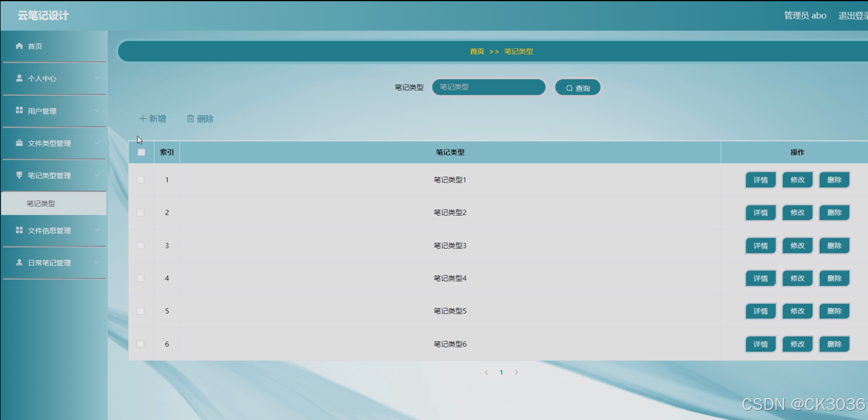Click 首页 in the breadcrumb bar
The width and height of the screenshot is (868, 420).
click(x=477, y=51)
